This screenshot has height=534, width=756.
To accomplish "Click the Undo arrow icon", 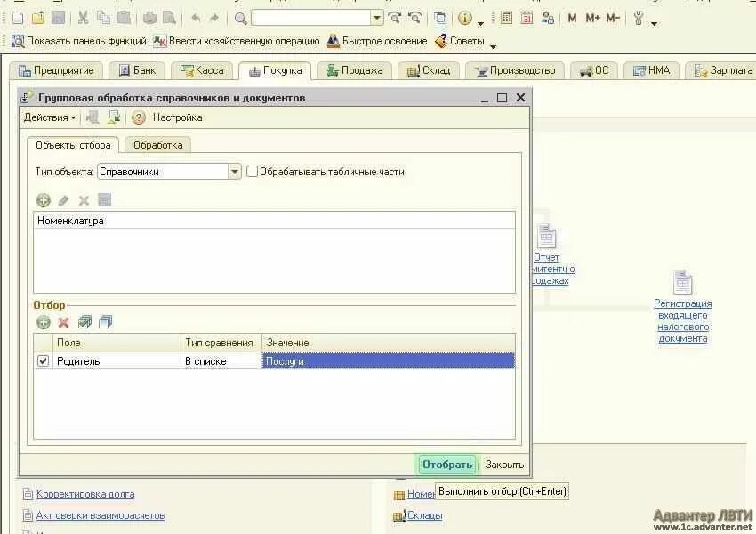I will 196,19.
